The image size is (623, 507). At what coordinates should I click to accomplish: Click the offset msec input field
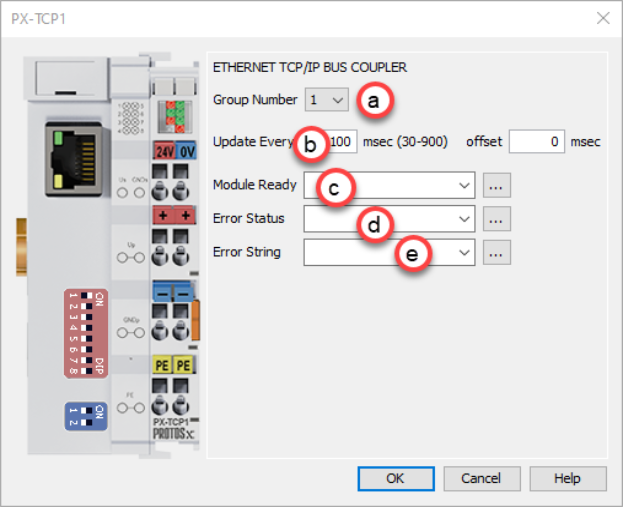[536, 142]
